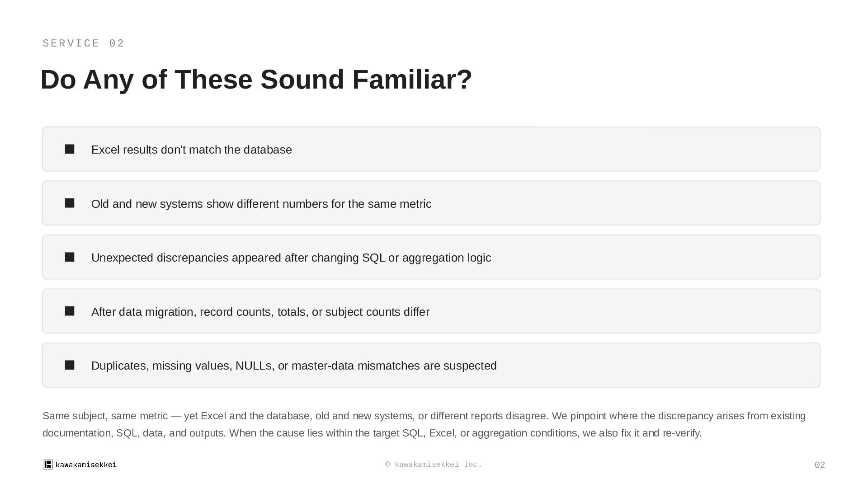
Task: Pick the Duplicates, missing values, NULLs card
Action: pos(431,365)
